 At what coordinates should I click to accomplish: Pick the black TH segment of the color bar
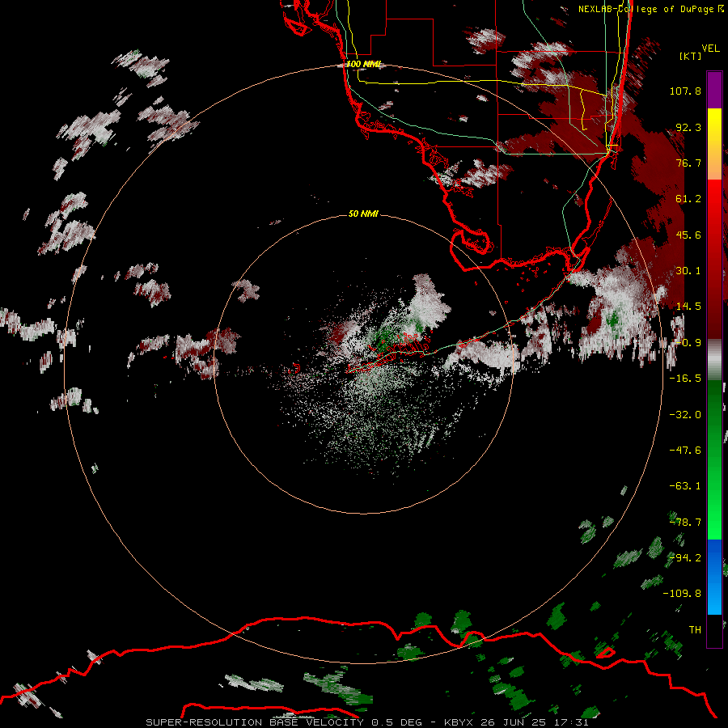pos(714,630)
